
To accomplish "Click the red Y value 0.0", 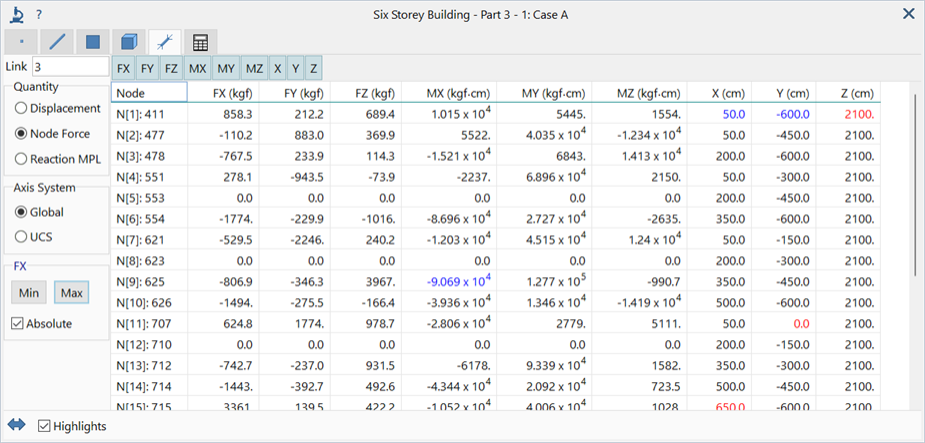I will tap(800, 324).
